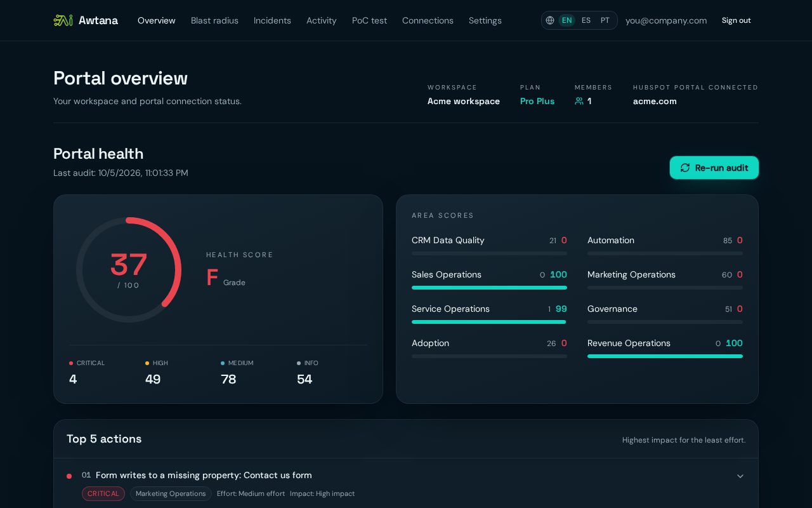Click the Governance area label
Viewport: 812px width, 508px height.
612,309
